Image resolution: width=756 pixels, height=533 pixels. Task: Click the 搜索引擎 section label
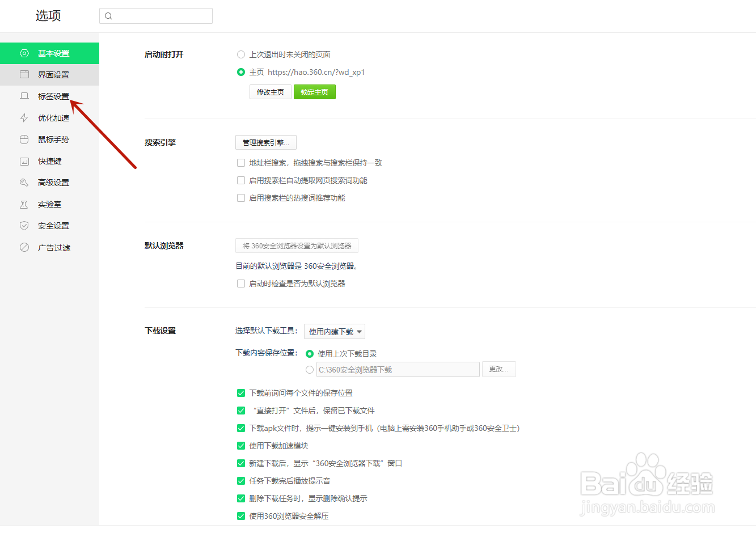161,142
